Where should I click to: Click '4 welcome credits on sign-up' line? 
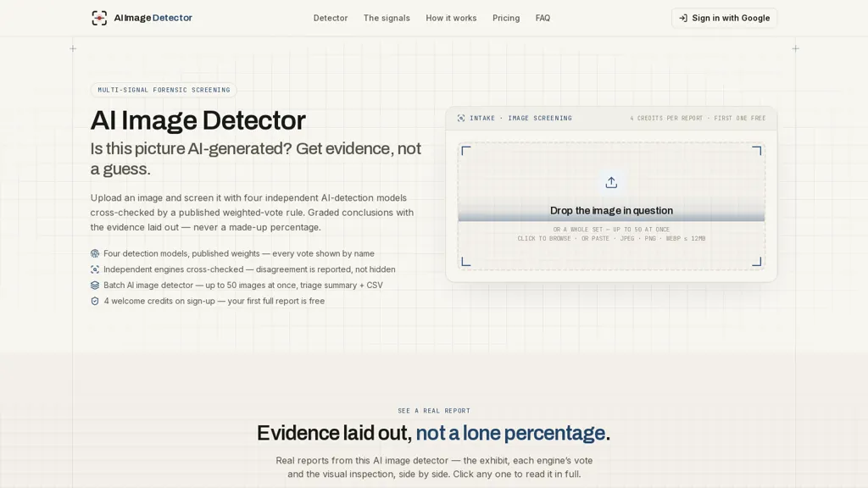pos(214,301)
